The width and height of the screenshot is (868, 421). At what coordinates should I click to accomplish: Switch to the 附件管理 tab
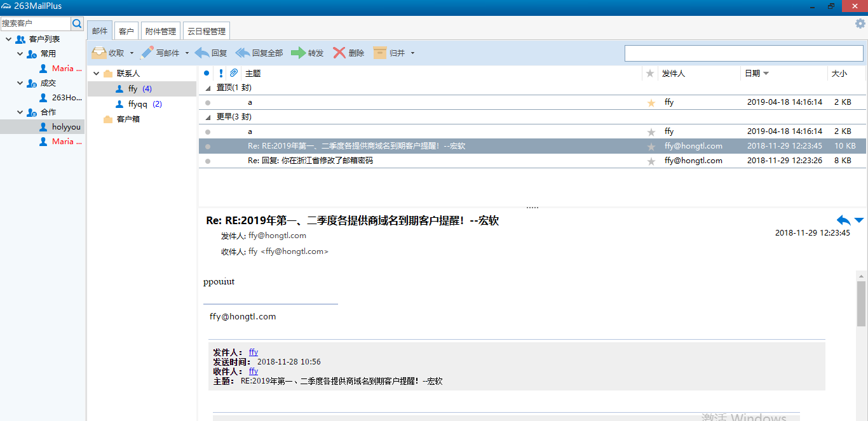tap(160, 31)
